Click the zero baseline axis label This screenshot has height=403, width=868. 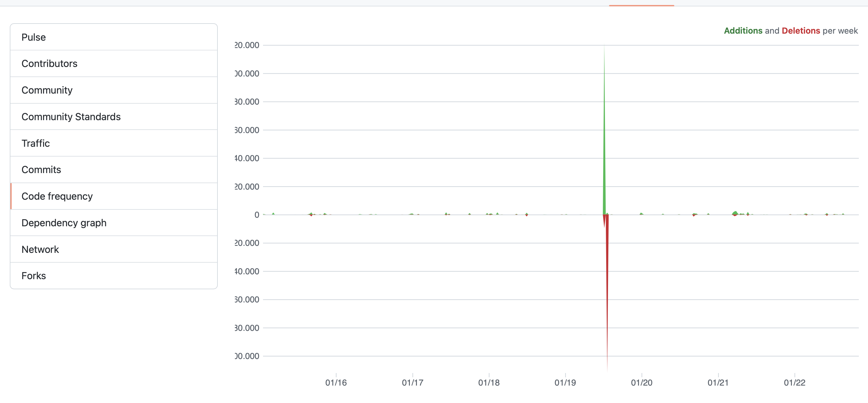pyautogui.click(x=257, y=215)
